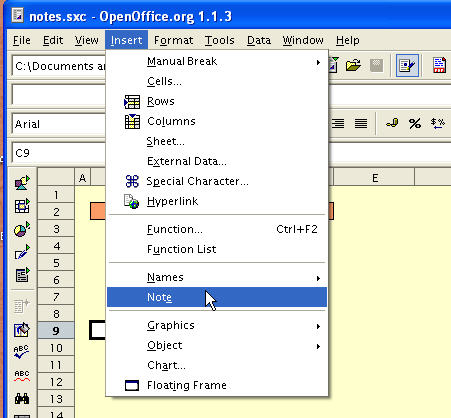Screen dimensions: 451x418
Task: Open the Edit menu
Action: tap(53, 40)
